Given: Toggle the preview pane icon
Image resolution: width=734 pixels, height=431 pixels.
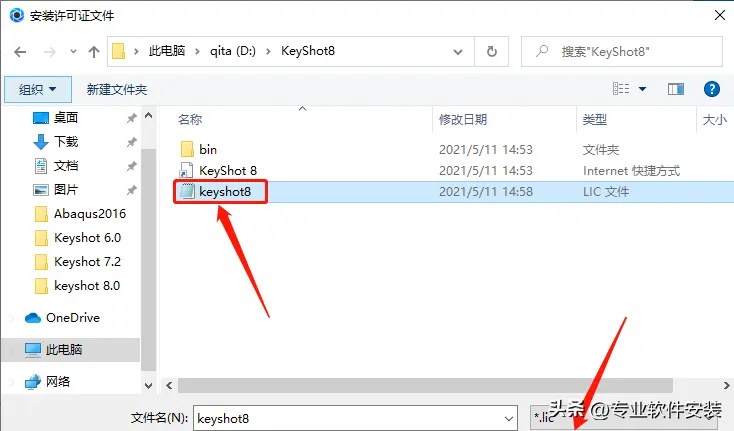Looking at the screenshot, I should coord(675,89).
